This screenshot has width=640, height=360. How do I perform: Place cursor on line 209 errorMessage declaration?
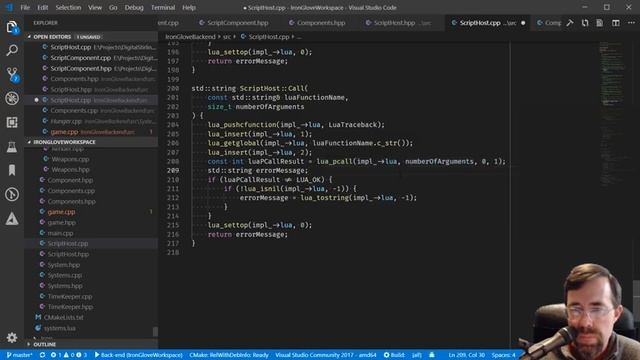[x=258, y=171]
